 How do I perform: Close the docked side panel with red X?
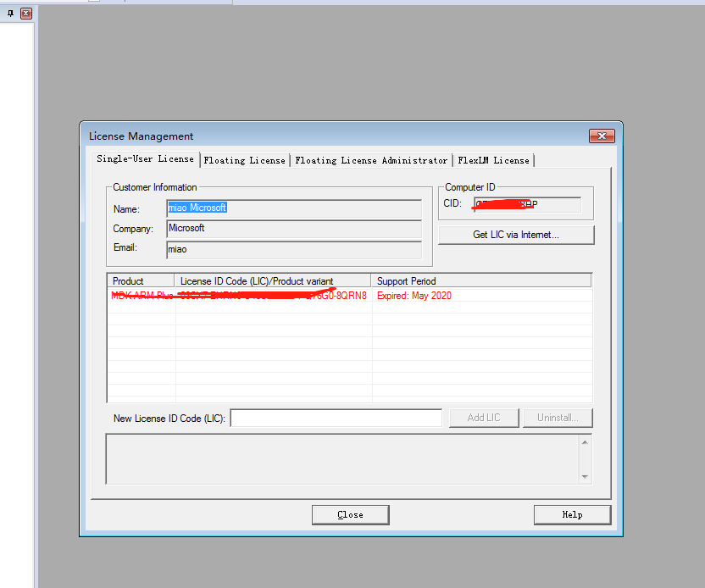25,14
